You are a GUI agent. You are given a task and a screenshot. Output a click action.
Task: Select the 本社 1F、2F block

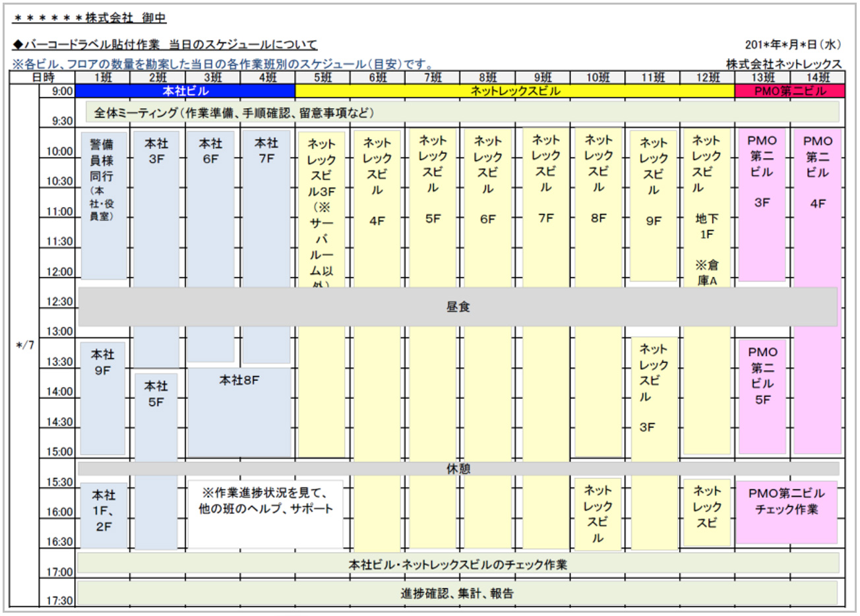point(104,516)
